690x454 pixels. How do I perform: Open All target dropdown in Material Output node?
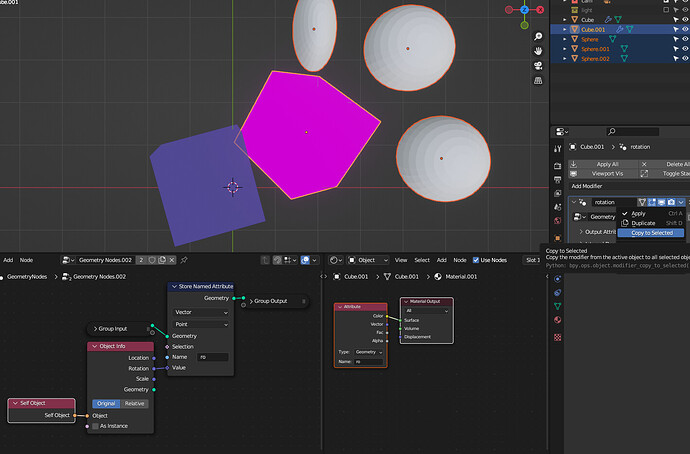(x=427, y=311)
